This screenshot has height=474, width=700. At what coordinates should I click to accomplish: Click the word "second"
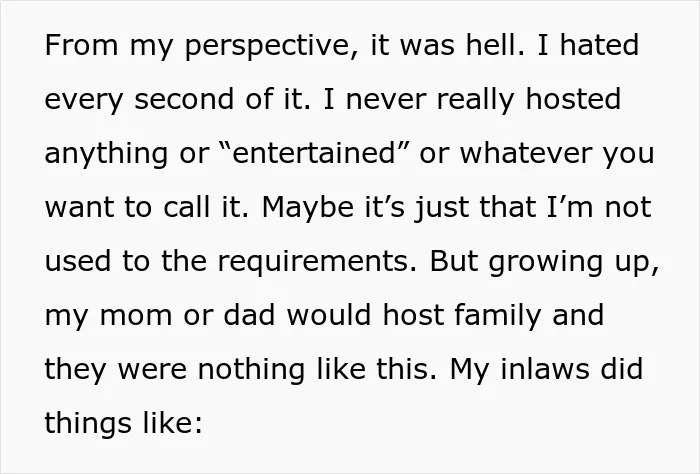coord(184,99)
